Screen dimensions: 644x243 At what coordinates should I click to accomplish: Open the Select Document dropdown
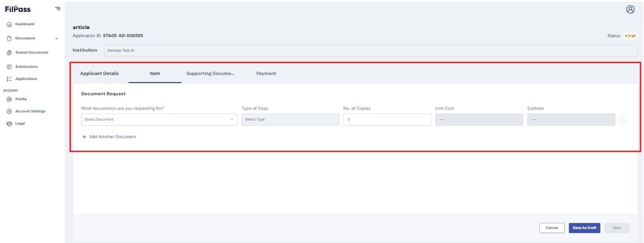(159, 120)
